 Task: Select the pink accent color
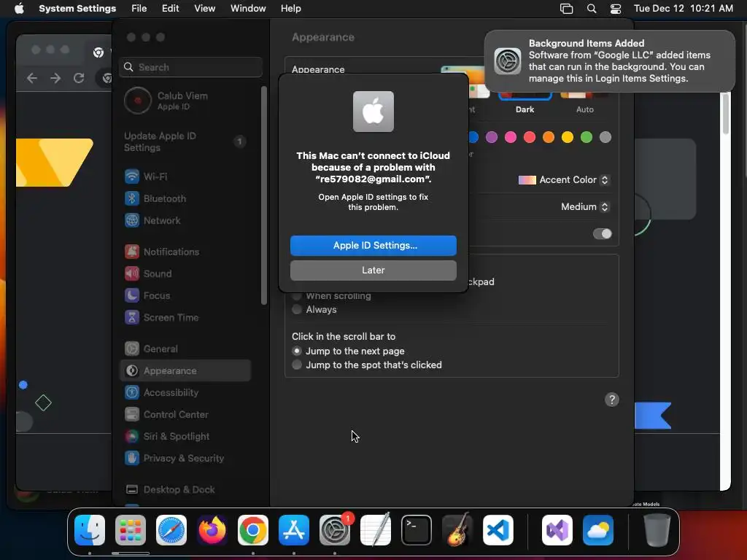click(510, 137)
